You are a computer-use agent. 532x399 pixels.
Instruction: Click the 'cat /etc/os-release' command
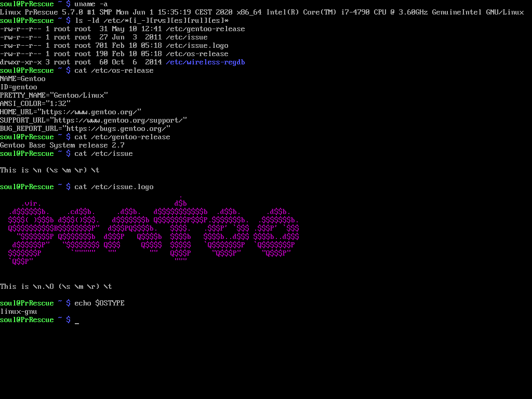coord(114,71)
